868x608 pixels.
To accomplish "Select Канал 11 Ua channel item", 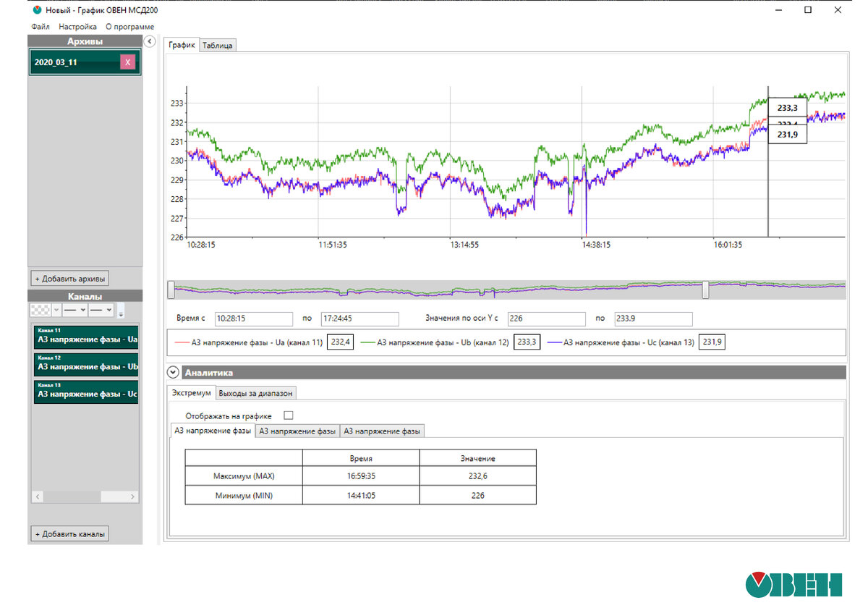I will tap(86, 337).
